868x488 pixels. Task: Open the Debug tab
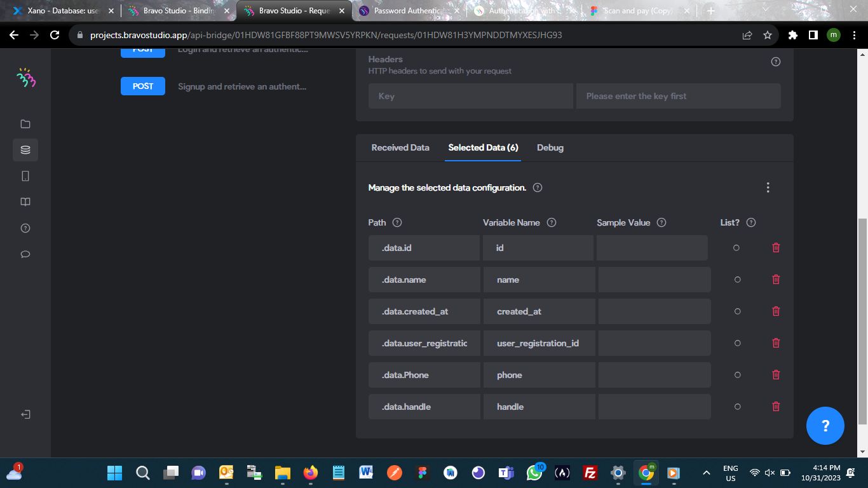point(550,147)
